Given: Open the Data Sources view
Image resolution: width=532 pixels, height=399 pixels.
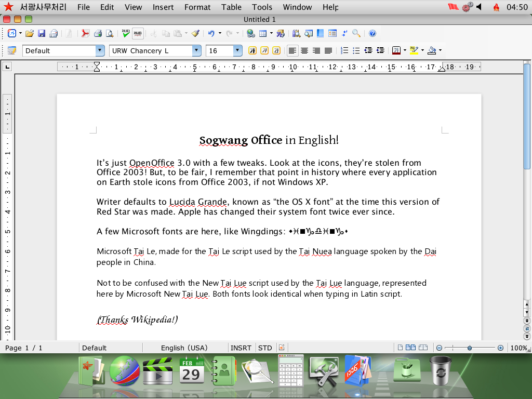Looking at the screenshot, I should (332, 33).
